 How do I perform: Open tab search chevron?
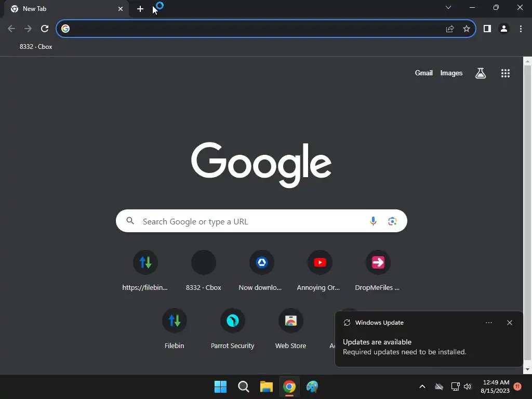tap(448, 7)
